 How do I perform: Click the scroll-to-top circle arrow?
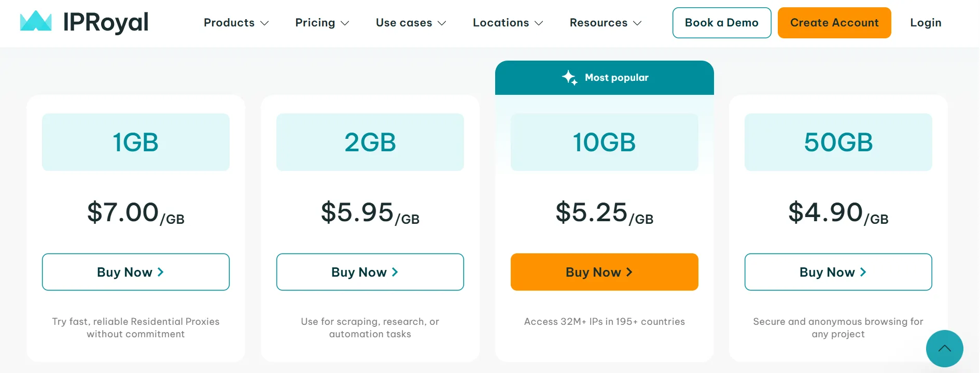944,349
